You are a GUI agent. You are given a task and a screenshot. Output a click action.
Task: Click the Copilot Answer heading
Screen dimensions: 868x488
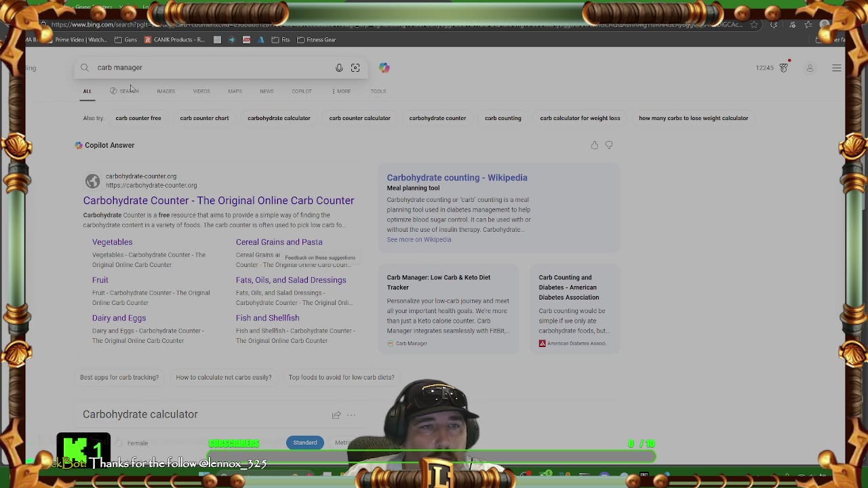[x=110, y=145]
